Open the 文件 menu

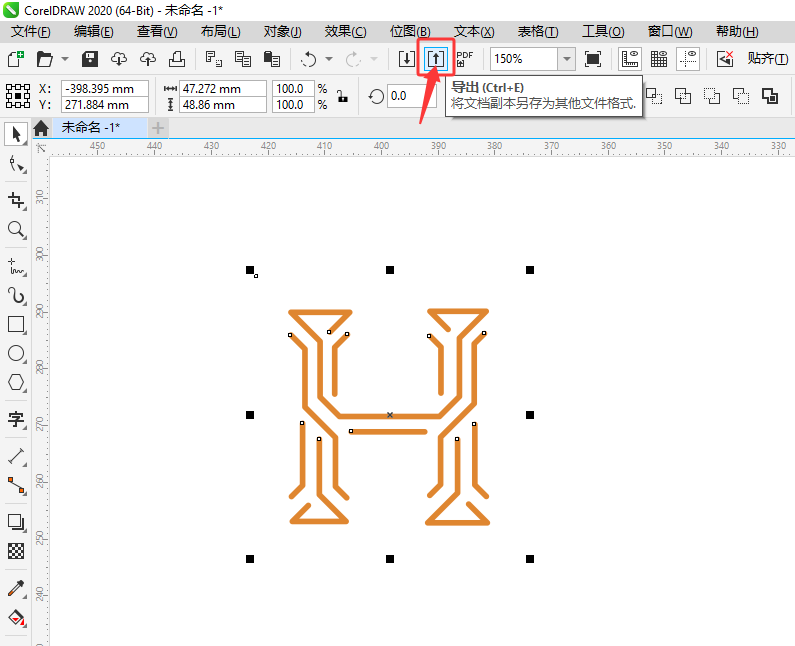30,31
